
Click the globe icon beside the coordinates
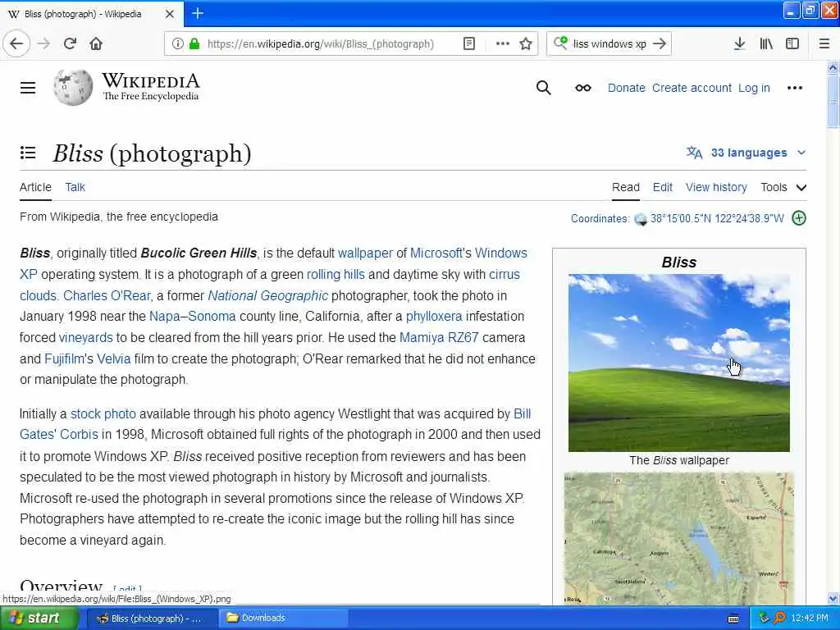[640, 219]
